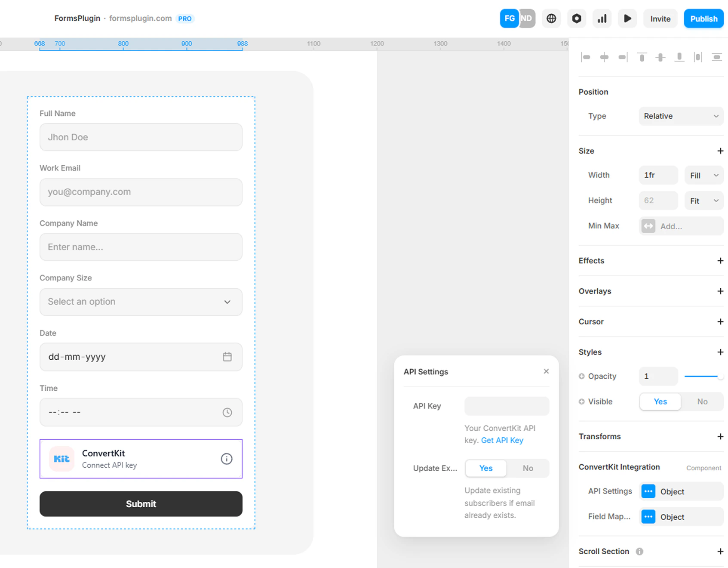Open Company Size Select an option dropdown
The width and height of the screenshot is (728, 568).
point(141,302)
